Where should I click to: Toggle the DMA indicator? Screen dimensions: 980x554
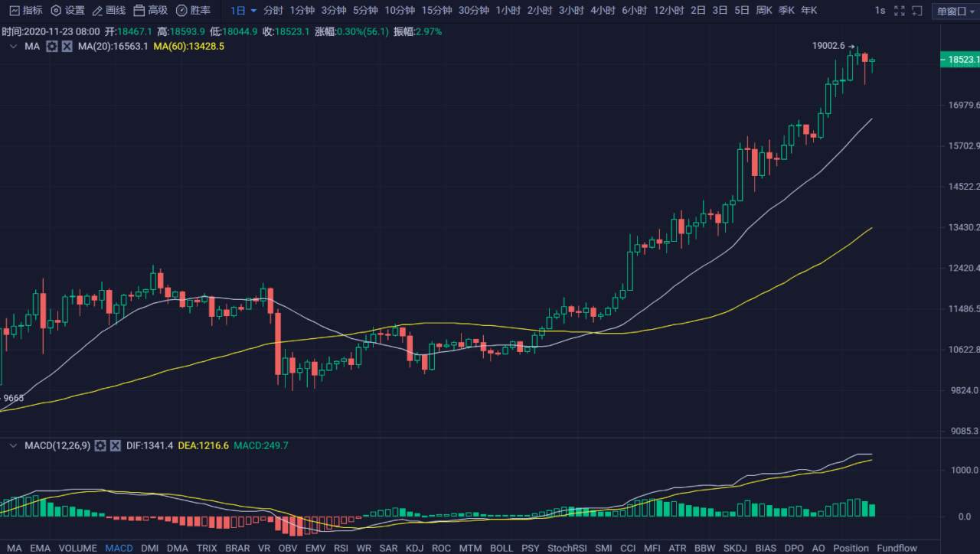[x=178, y=548]
